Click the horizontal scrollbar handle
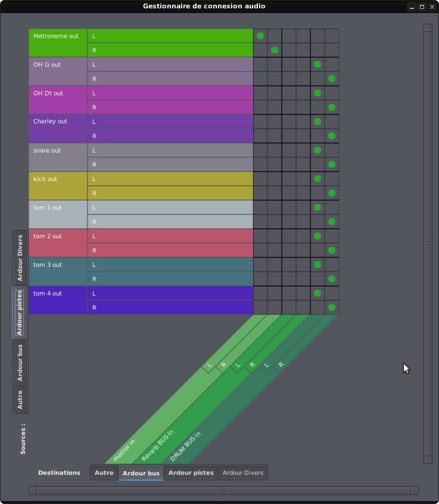This screenshot has width=439, height=504. 223,490
